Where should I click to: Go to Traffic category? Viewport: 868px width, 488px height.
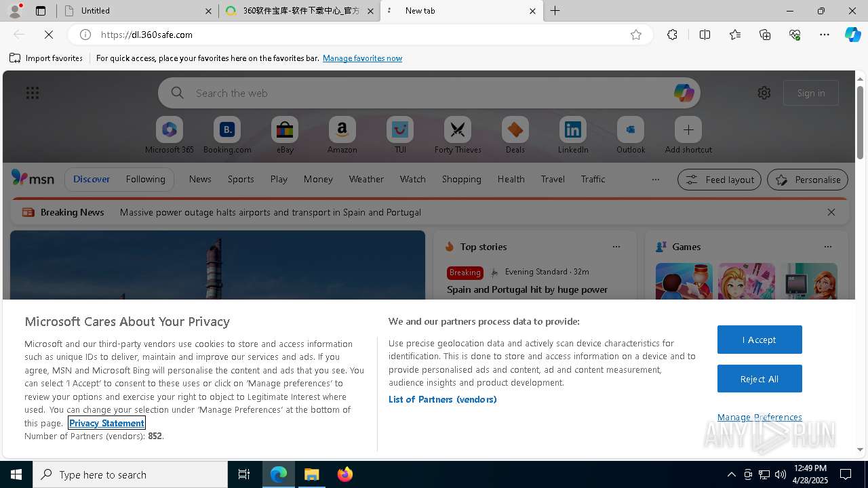593,179
